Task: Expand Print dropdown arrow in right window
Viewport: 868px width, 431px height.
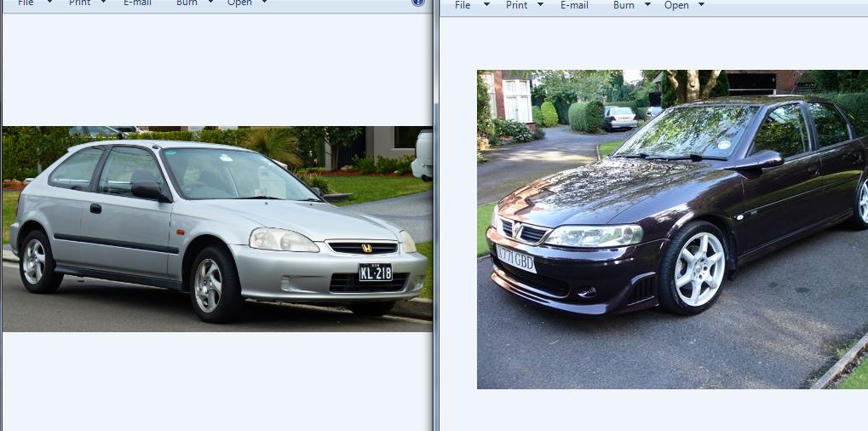Action: click(x=540, y=4)
